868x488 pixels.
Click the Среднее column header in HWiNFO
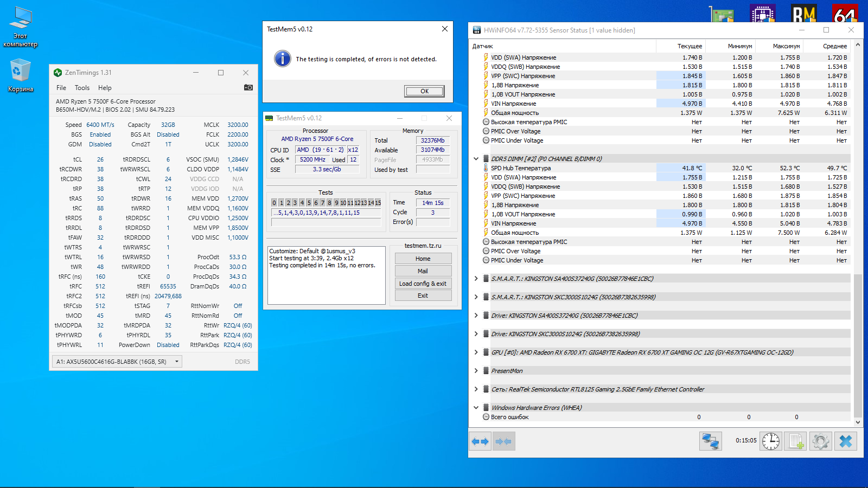click(827, 46)
